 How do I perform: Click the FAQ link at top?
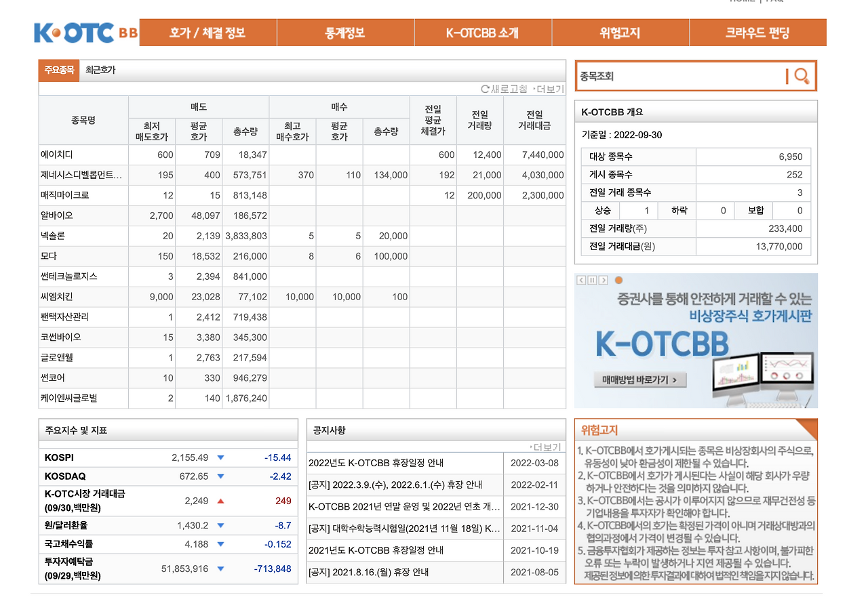[x=775, y=2]
